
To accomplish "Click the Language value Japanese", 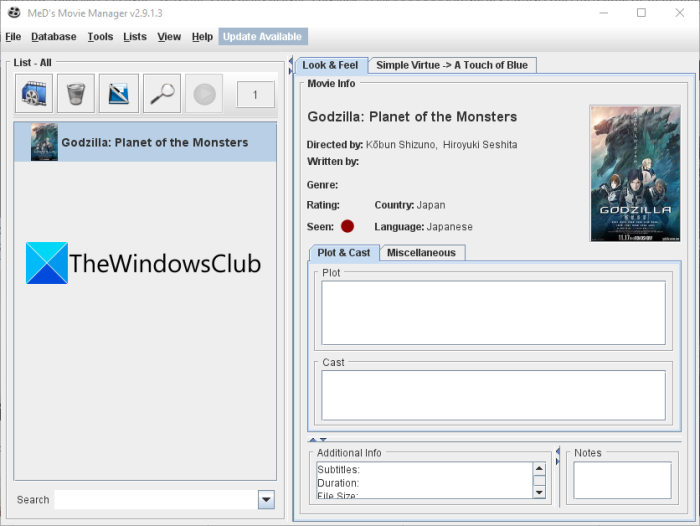I will pyautogui.click(x=449, y=227).
